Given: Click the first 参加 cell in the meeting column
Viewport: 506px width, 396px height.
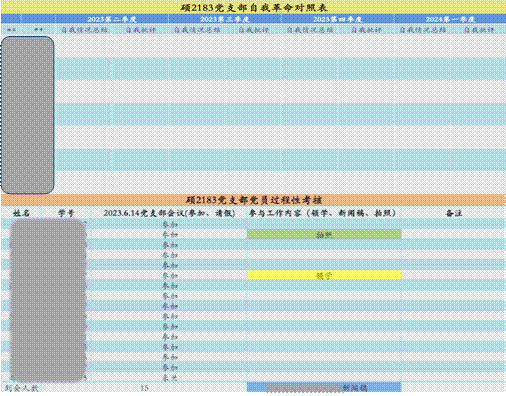Looking at the screenshot, I should coord(169,224).
